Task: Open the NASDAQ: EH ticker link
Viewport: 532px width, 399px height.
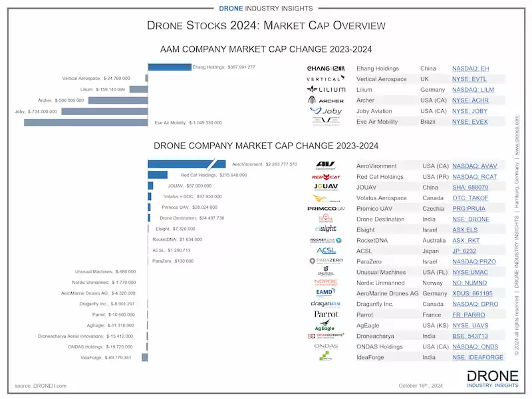Action: [470, 68]
